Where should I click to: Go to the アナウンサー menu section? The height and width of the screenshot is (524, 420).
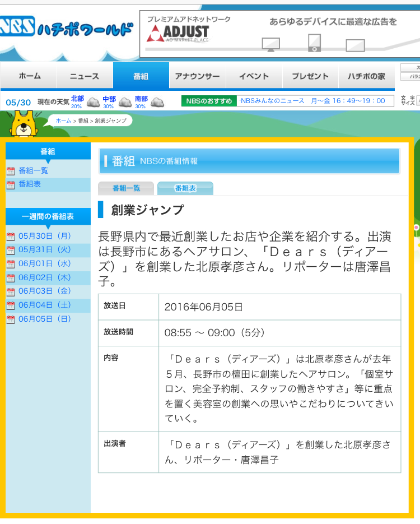pos(197,76)
